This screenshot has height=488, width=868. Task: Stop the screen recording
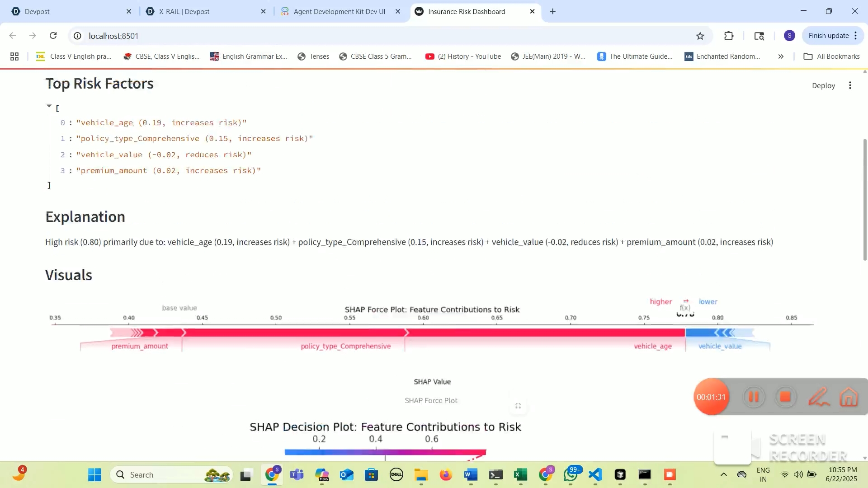pos(785,397)
